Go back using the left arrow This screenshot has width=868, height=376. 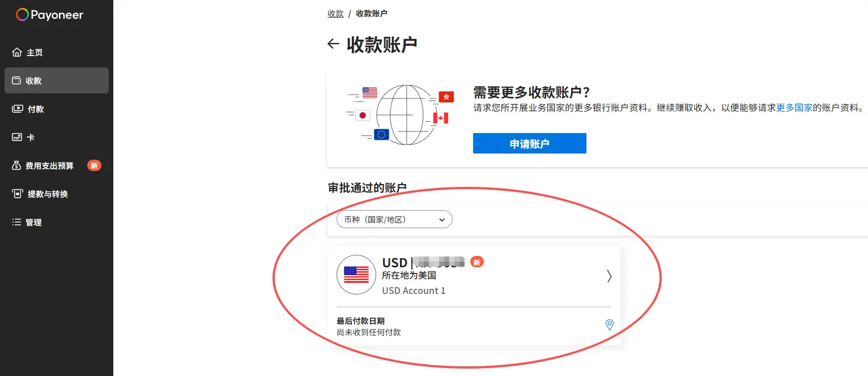[333, 44]
